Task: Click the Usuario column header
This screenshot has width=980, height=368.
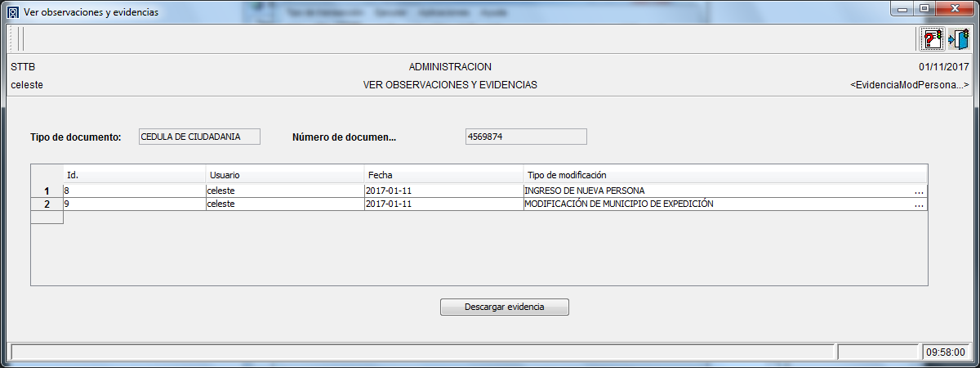Action: pos(284,174)
